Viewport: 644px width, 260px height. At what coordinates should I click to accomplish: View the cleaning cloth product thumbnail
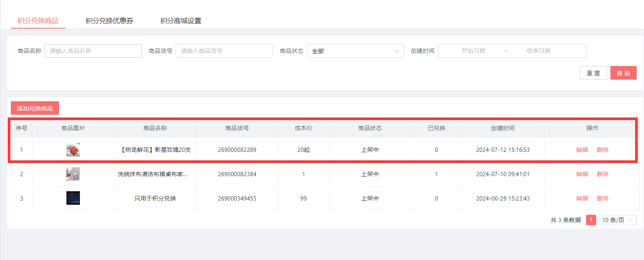[73, 174]
